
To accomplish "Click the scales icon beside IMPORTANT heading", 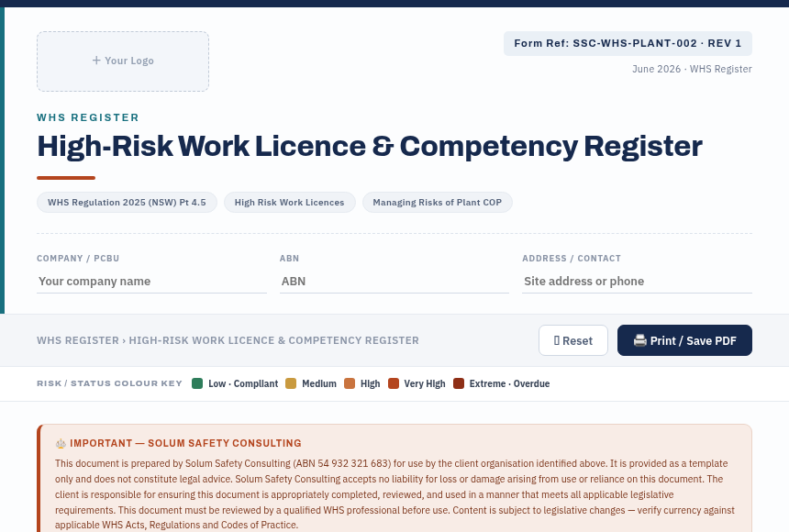I will pos(61,443).
